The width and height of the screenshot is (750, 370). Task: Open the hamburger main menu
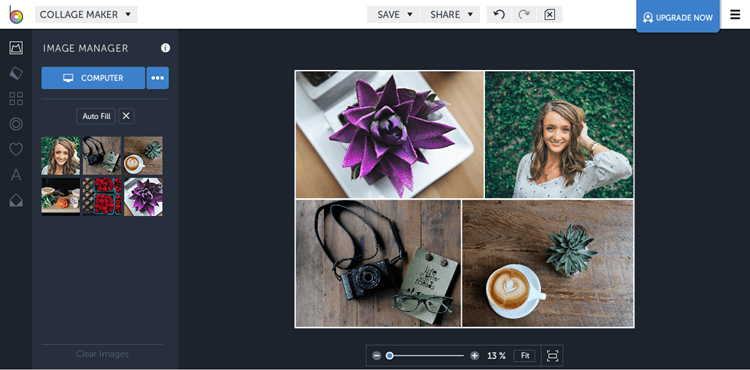pyautogui.click(x=735, y=15)
